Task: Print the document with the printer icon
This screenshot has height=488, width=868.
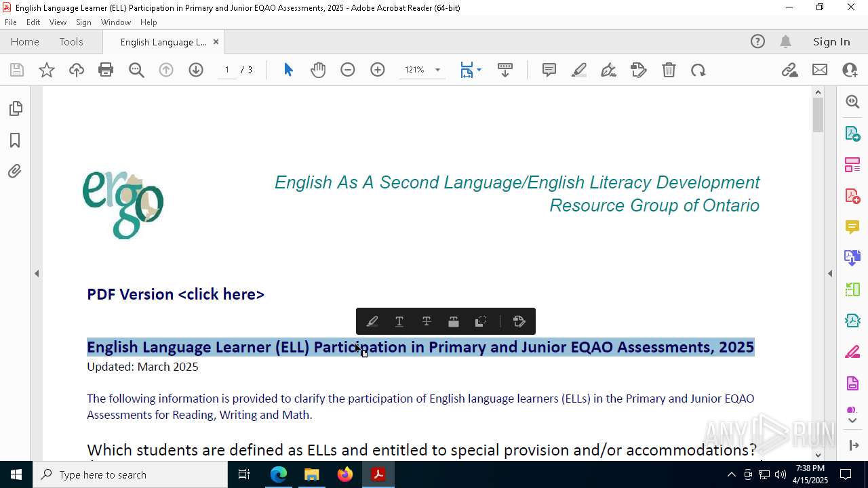Action: click(106, 70)
